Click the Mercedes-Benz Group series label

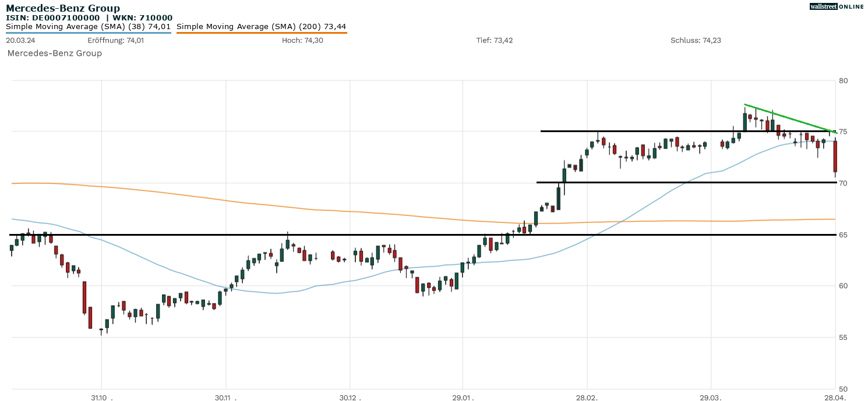click(x=54, y=53)
